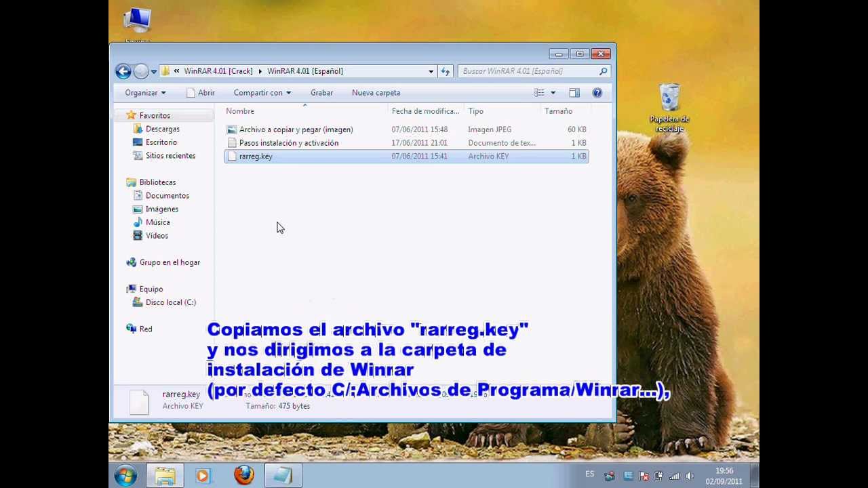The height and width of the screenshot is (488, 868).
Task: Create a Nueva carpeta
Action: click(376, 93)
